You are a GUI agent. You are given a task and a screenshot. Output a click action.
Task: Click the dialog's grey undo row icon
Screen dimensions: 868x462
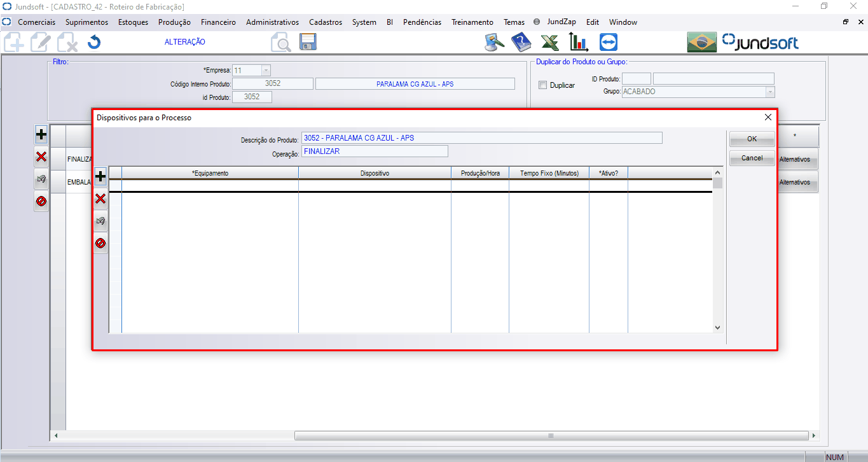click(x=100, y=221)
